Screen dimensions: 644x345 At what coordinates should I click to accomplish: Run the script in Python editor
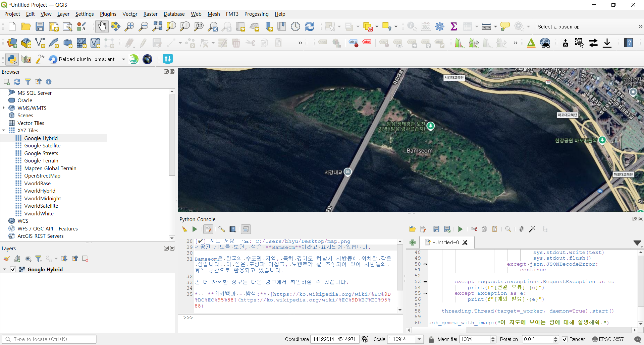pos(460,229)
